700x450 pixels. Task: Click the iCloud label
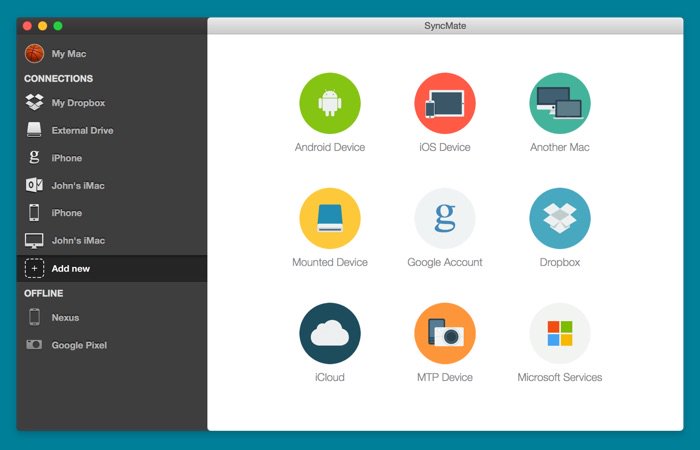(330, 377)
